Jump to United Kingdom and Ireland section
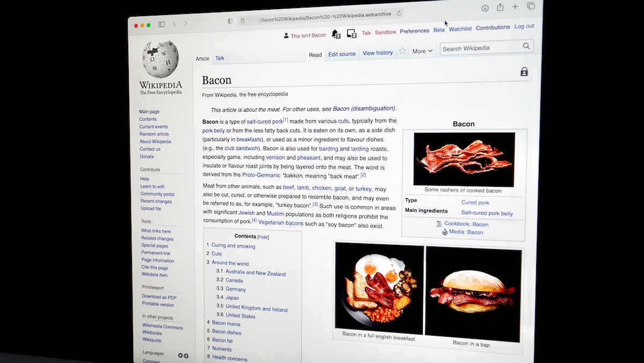This screenshot has height=363, width=644. pyautogui.click(x=257, y=308)
